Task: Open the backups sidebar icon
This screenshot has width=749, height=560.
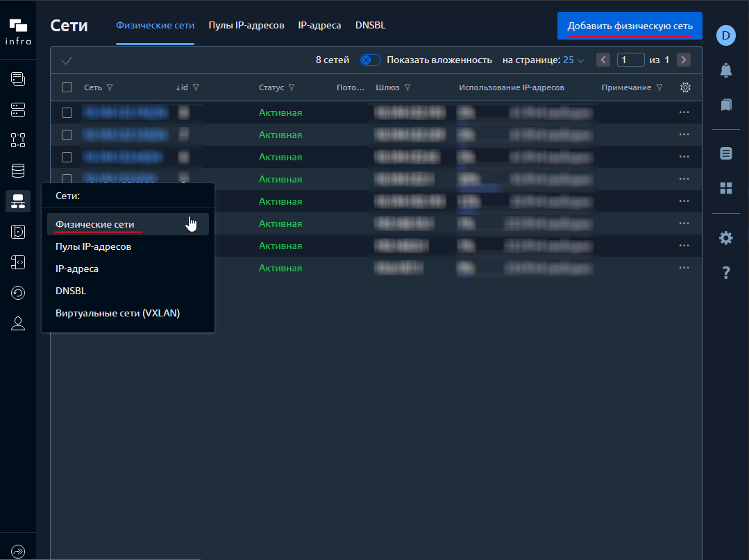Action: click(18, 293)
